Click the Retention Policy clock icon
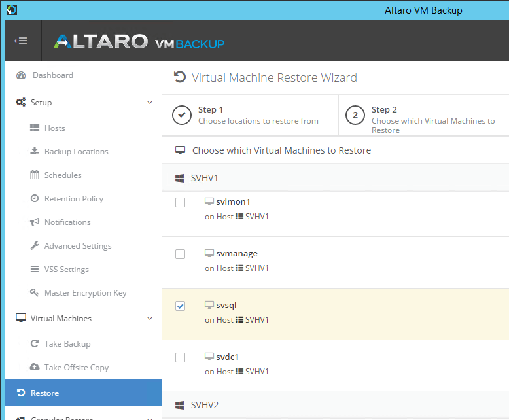The width and height of the screenshot is (509, 420). point(35,198)
